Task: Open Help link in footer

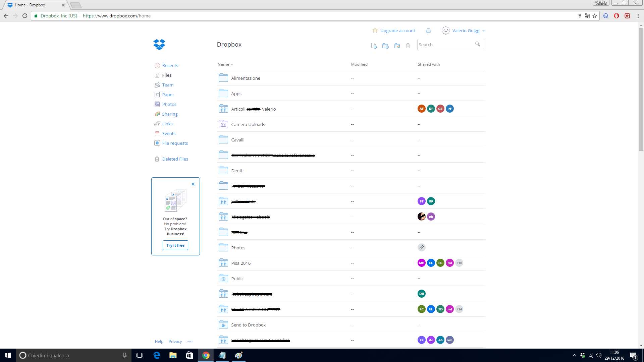Action: pos(159,341)
